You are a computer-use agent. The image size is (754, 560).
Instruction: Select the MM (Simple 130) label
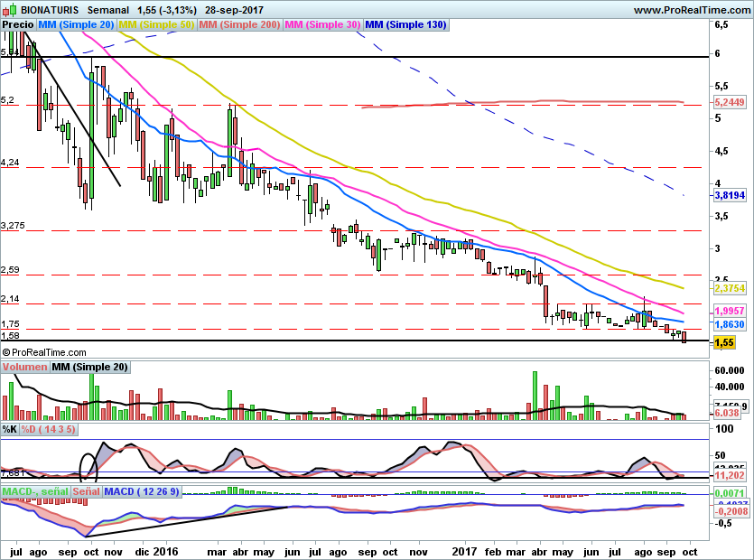point(405,24)
